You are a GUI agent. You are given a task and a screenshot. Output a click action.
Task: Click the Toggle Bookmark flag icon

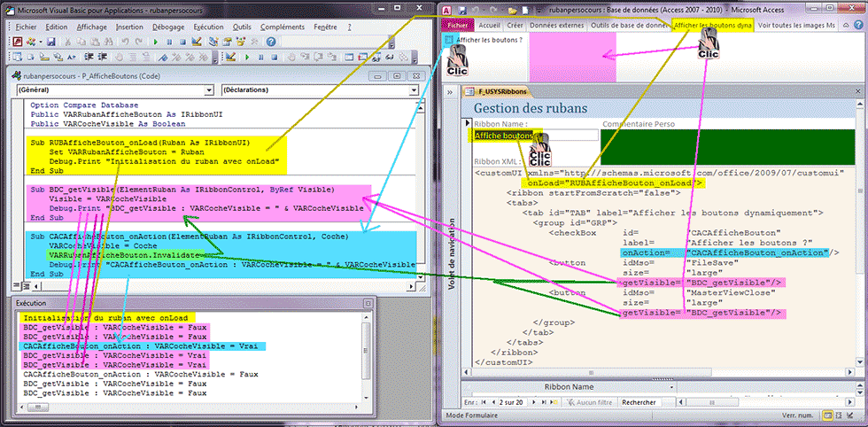pos(163,57)
